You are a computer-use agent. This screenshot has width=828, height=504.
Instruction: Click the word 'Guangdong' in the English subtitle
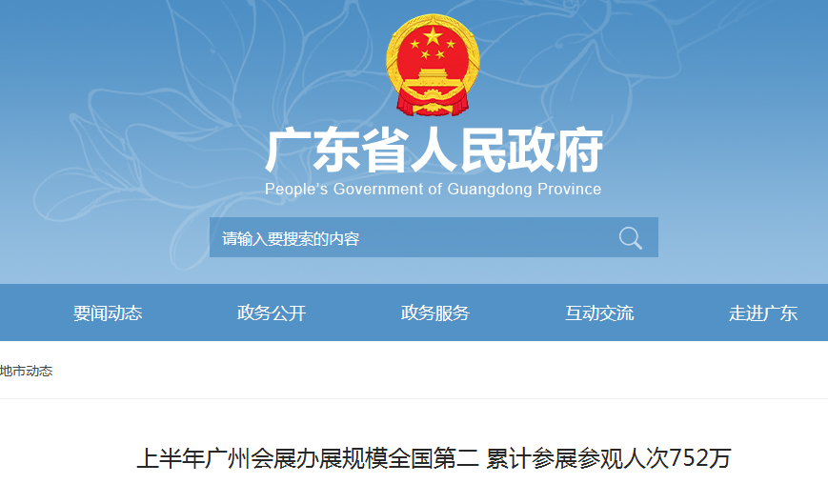490,189
